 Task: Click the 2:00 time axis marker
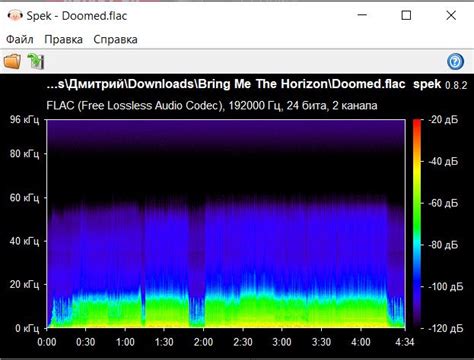click(x=204, y=342)
